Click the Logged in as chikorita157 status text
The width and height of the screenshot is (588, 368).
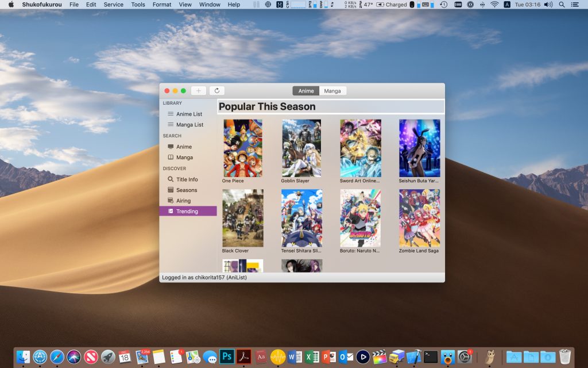(204, 278)
